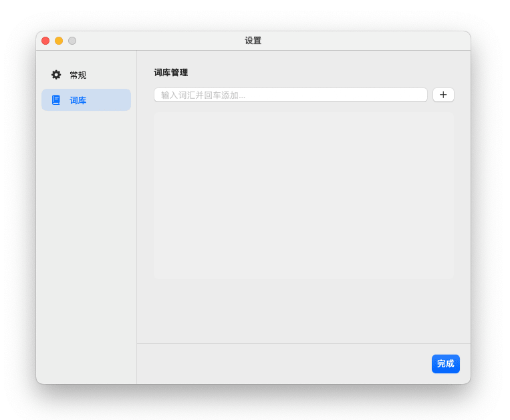Click 完成 to finish settings
Viewport: 510px width, 420px height.
[445, 364]
